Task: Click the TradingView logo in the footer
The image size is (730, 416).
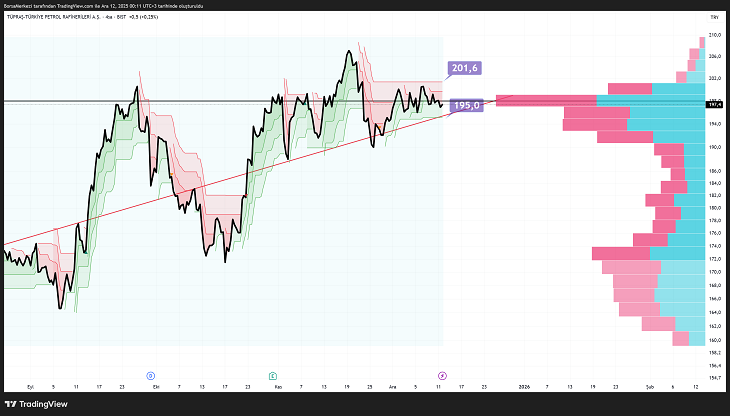Action: point(37,404)
